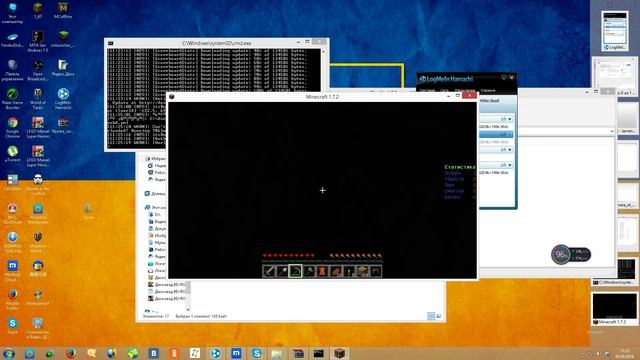This screenshot has width=640, height=360.
Task: Select Документы in Explorer tree
Action: click(x=157, y=229)
